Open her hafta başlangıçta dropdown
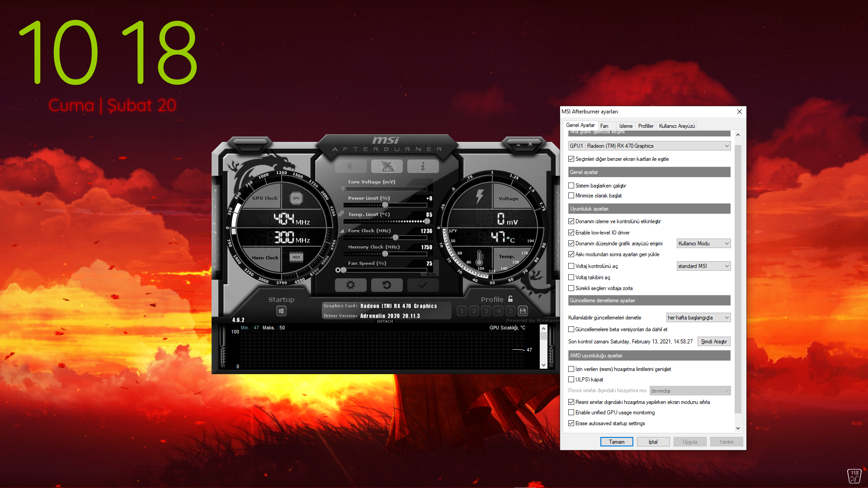The width and height of the screenshot is (868, 488). (x=698, y=318)
